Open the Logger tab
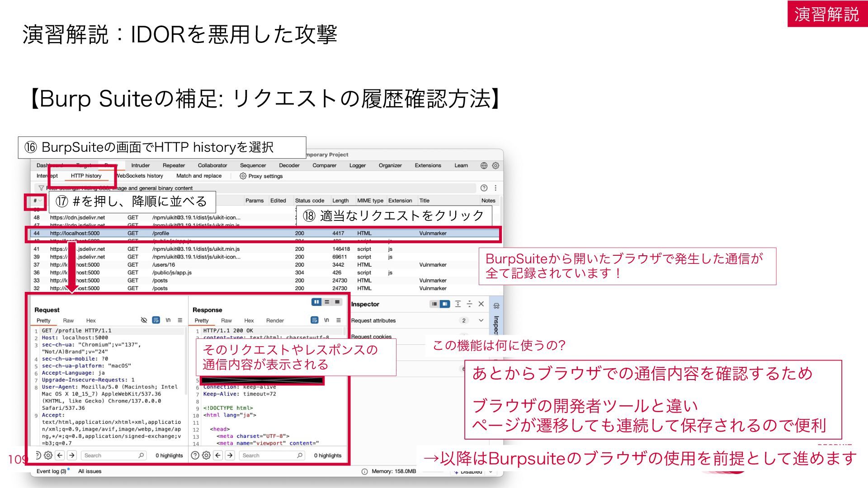868x488 pixels. click(358, 165)
